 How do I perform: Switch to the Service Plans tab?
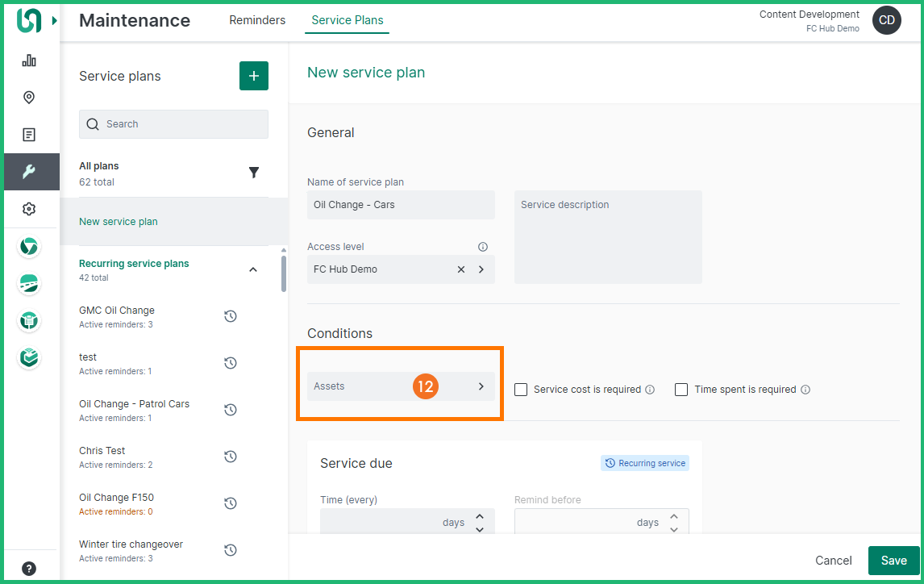click(x=347, y=20)
